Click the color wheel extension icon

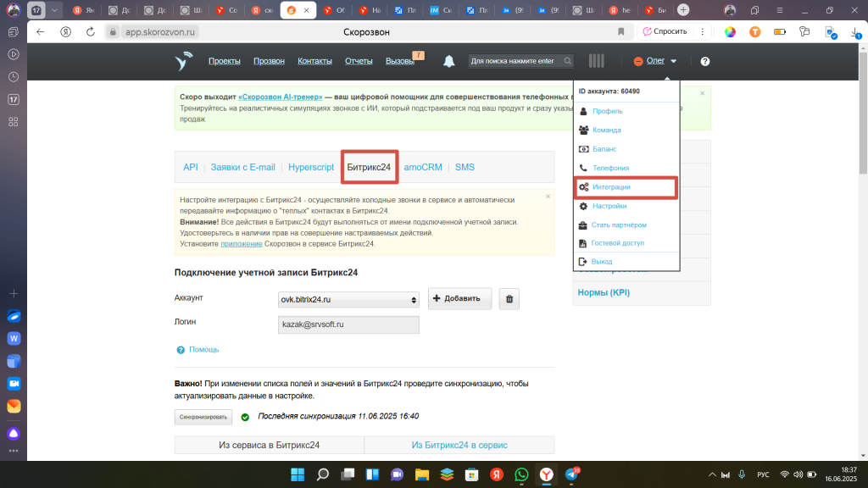(x=730, y=32)
